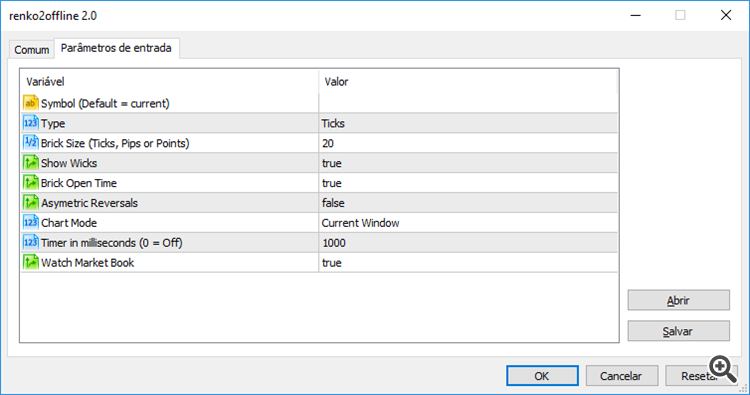This screenshot has height=395, width=750.
Task: Toggle the Show Wicks value true
Action: tap(468, 163)
